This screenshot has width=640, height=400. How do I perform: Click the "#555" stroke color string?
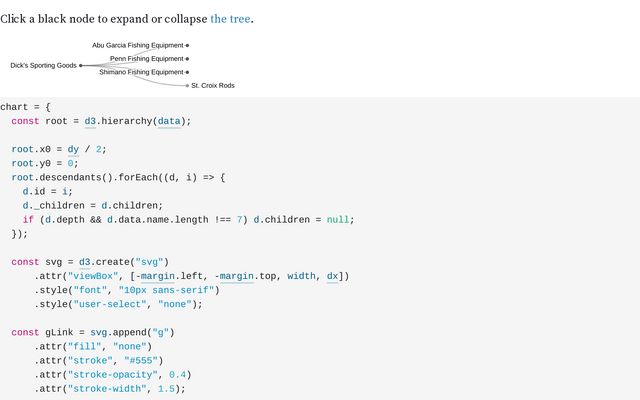pos(139,360)
